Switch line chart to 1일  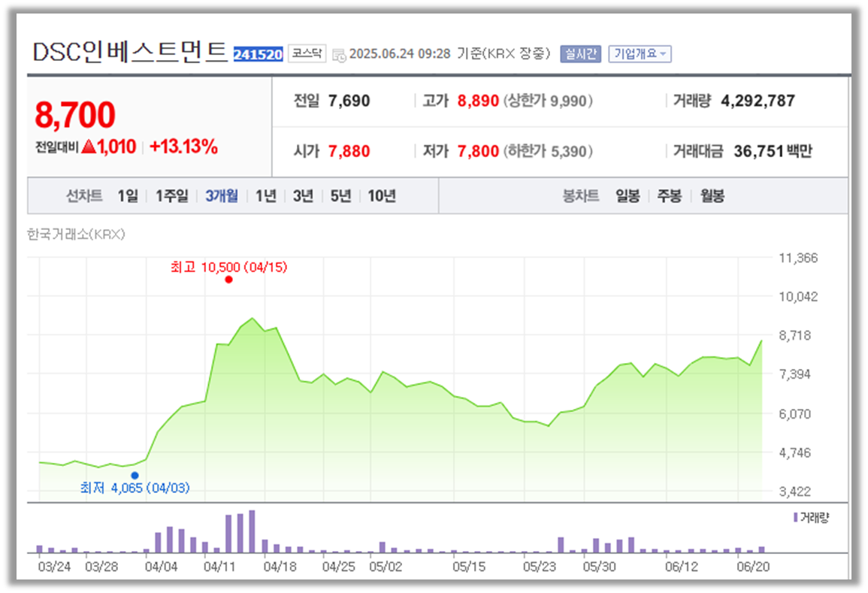tap(128, 196)
